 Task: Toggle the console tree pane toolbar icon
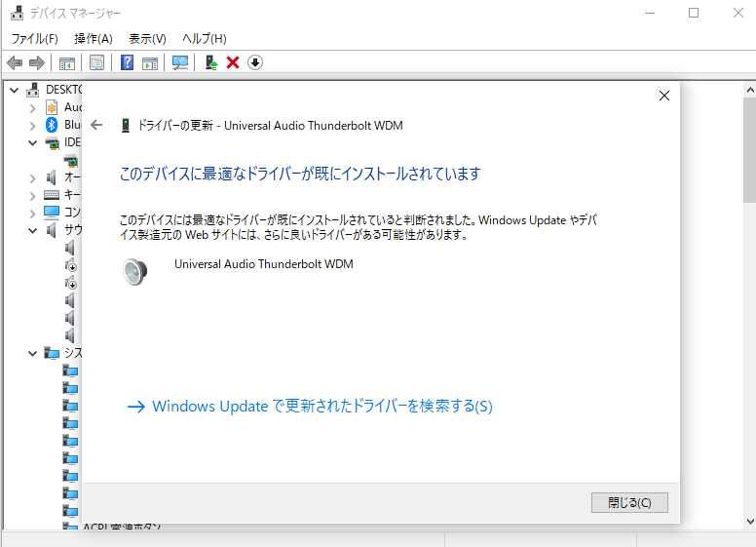click(67, 62)
